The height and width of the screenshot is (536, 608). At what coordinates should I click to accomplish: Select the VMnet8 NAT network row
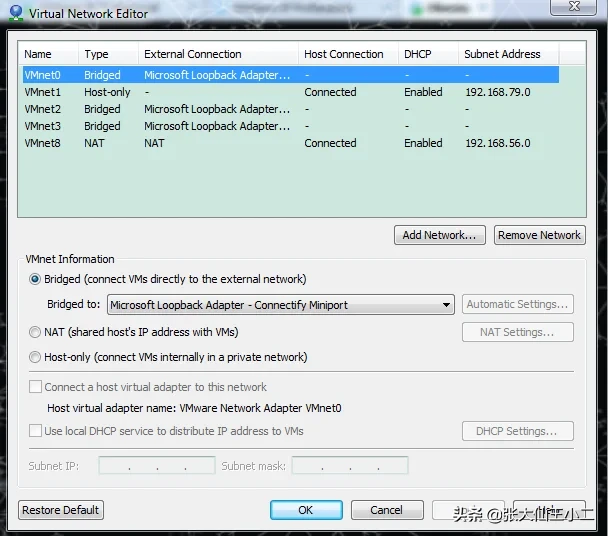[x=291, y=143]
